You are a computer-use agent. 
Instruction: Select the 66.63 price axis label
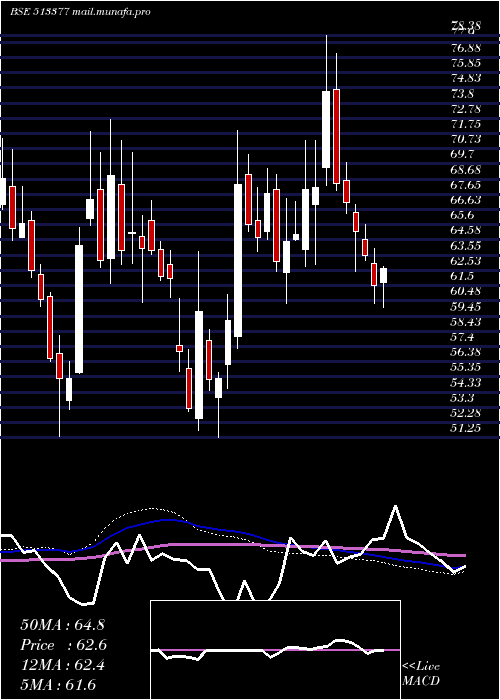click(468, 200)
